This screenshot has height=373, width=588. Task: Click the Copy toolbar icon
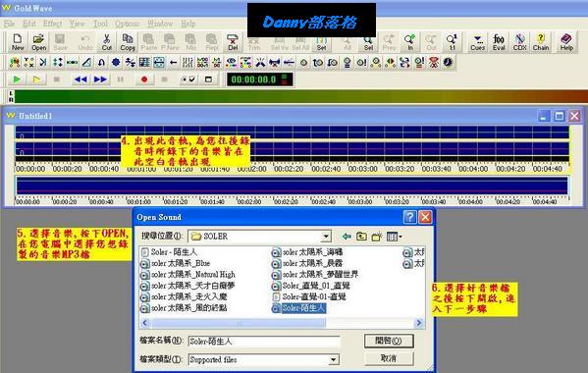[128, 42]
